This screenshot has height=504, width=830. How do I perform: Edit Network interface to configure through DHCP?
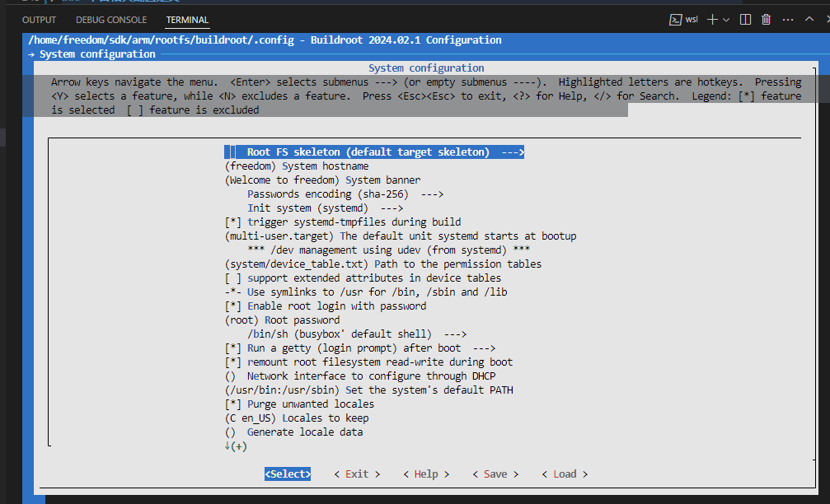[360, 376]
